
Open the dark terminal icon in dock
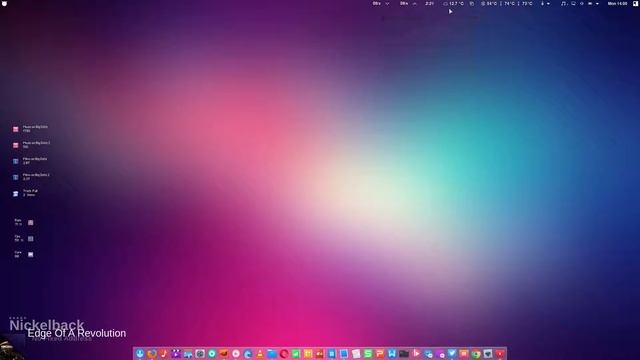click(x=404, y=354)
